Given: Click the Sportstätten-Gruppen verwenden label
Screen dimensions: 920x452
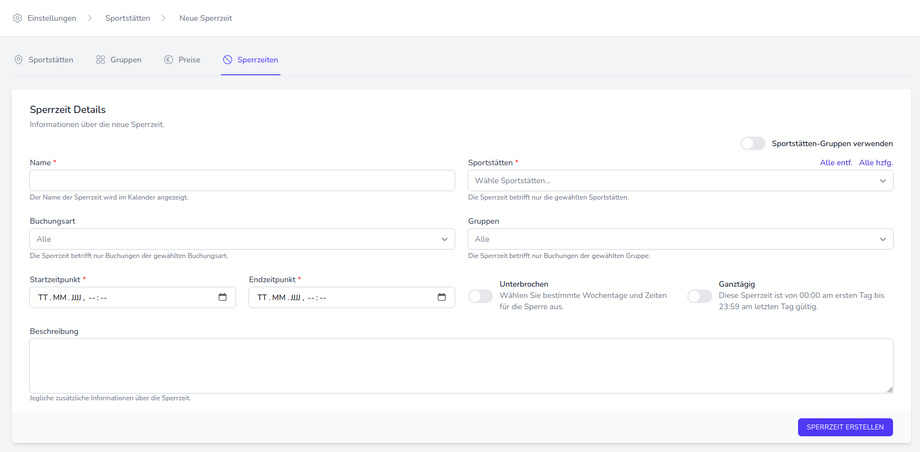Looking at the screenshot, I should tap(833, 143).
